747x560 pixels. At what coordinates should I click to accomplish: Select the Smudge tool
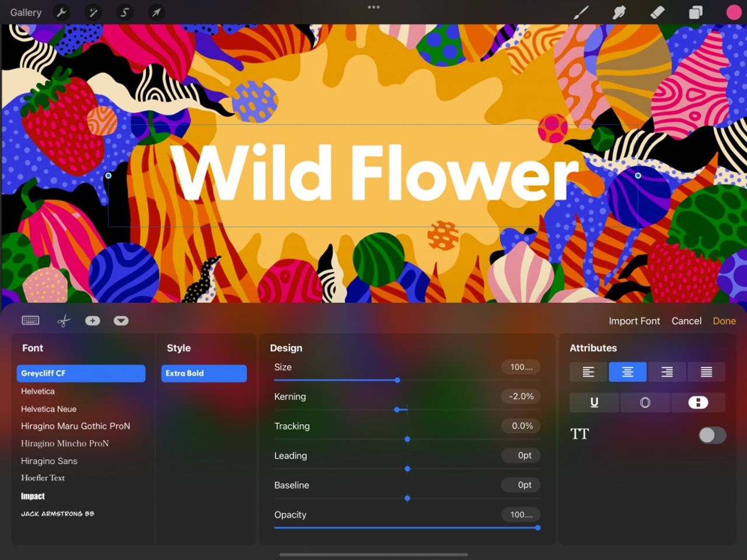pyautogui.click(x=619, y=12)
